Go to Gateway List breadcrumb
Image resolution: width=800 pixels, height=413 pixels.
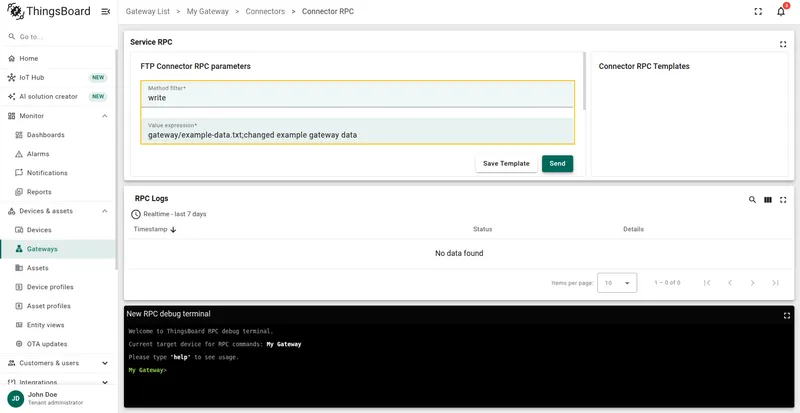pyautogui.click(x=147, y=11)
